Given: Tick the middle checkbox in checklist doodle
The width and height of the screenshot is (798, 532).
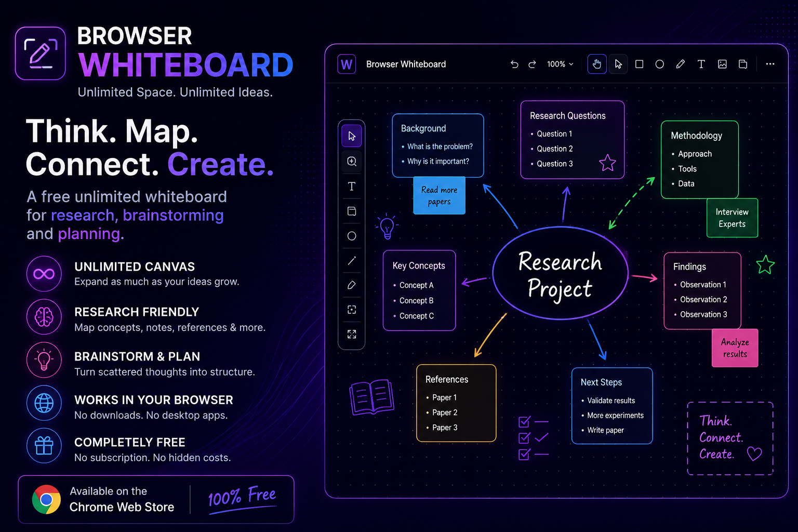Looking at the screenshot, I should (x=524, y=438).
